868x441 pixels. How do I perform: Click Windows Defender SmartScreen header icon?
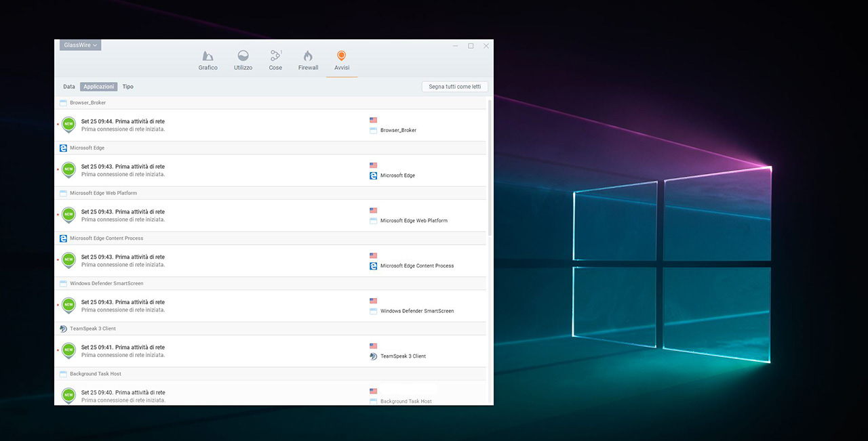(63, 283)
